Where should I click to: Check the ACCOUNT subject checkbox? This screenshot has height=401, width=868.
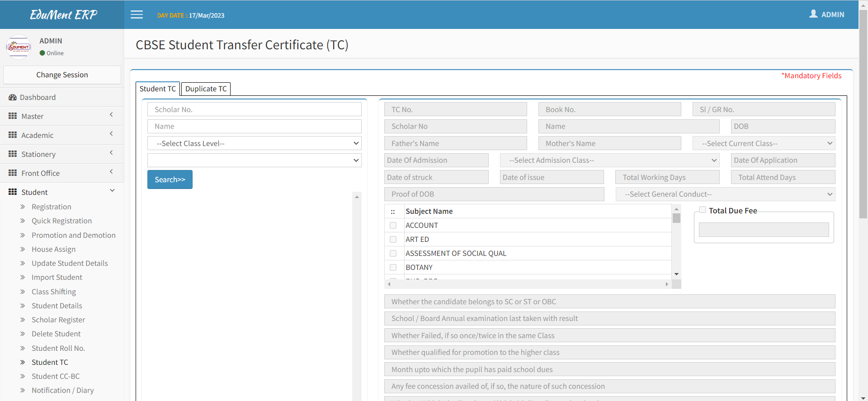[393, 226]
